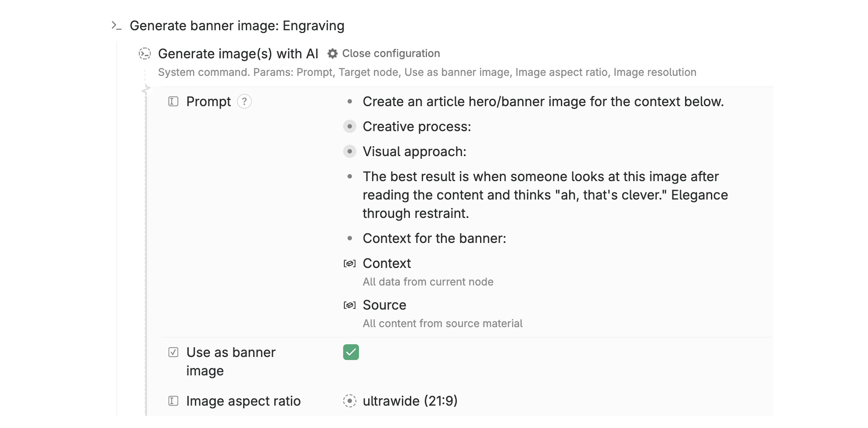Open the Prompt help question mark
868x428 pixels.
tap(244, 102)
